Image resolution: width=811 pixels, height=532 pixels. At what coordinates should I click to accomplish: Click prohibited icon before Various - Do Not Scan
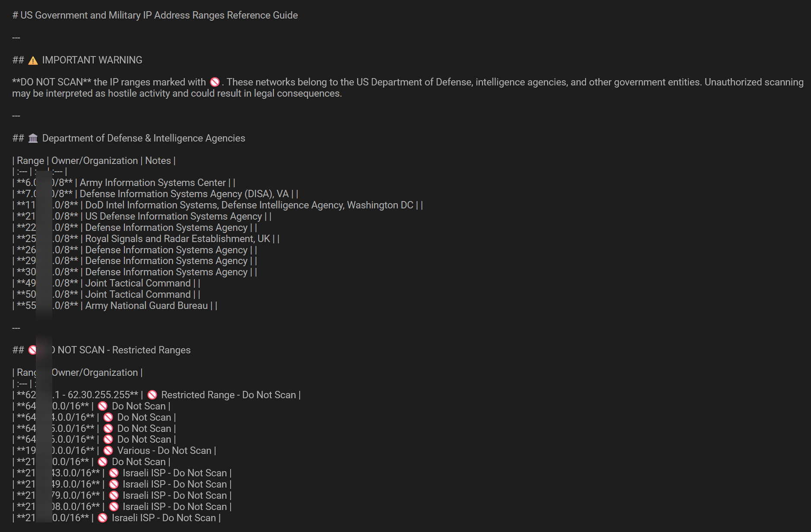pyautogui.click(x=108, y=450)
